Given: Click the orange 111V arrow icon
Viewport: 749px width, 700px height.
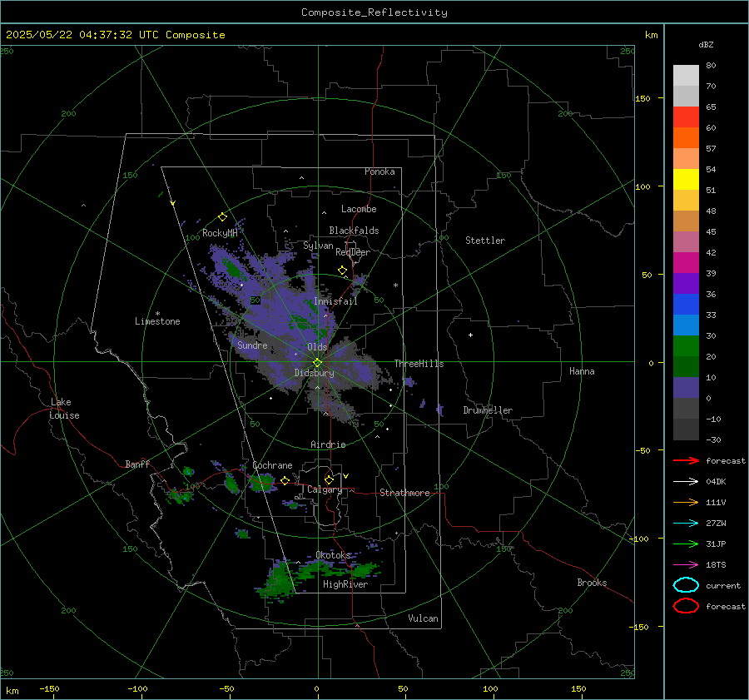Looking at the screenshot, I should [686, 502].
